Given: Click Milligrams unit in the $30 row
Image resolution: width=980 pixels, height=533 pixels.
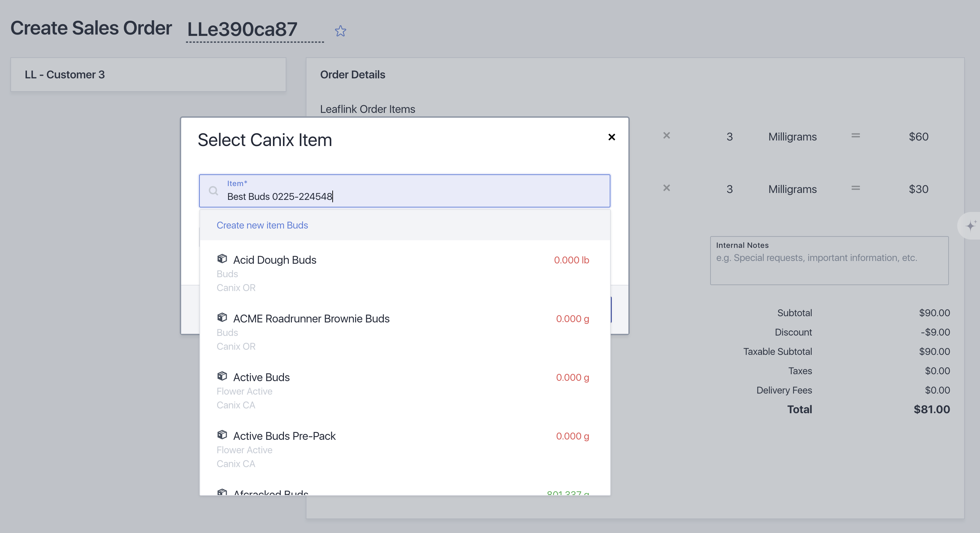Looking at the screenshot, I should point(792,189).
